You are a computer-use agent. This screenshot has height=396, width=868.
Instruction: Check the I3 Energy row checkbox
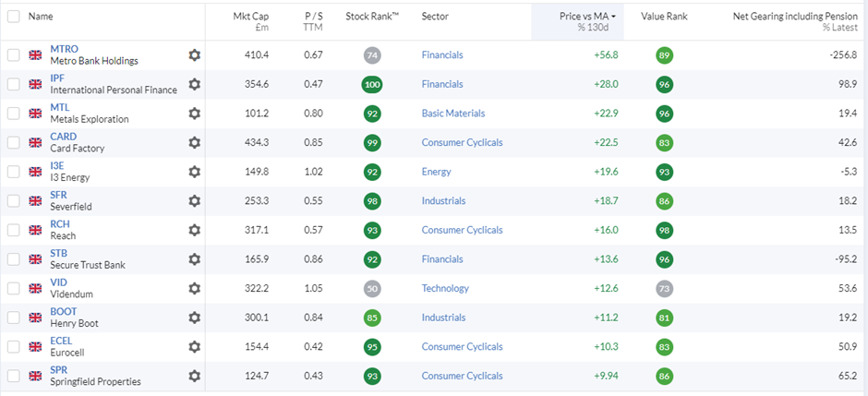pyautogui.click(x=13, y=172)
